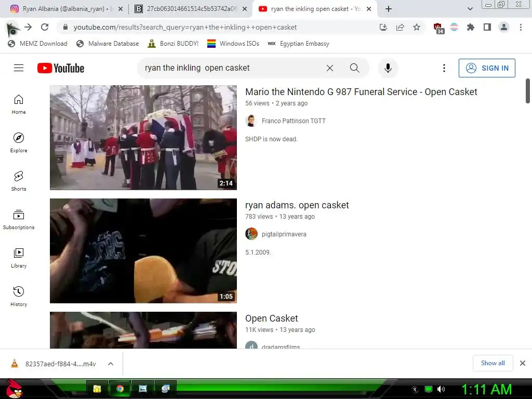Go to the YouTube logo homepage
This screenshot has width=532, height=399.
tap(61, 68)
